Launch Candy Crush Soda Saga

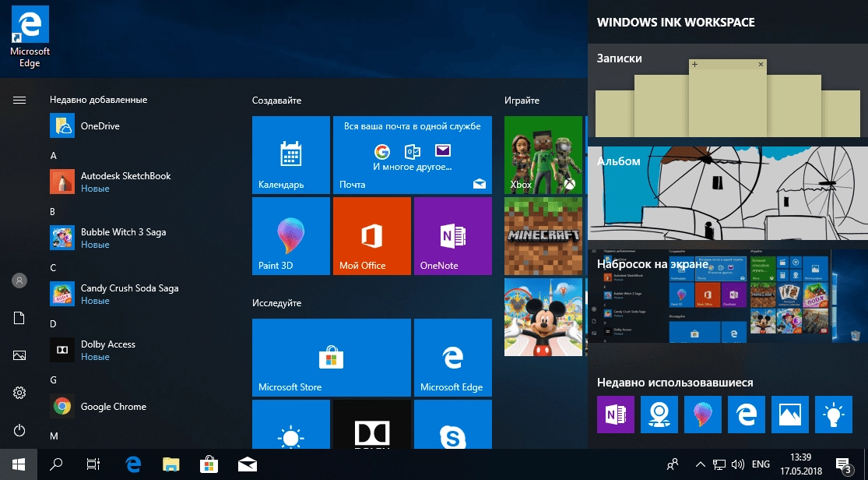pyautogui.click(x=138, y=294)
